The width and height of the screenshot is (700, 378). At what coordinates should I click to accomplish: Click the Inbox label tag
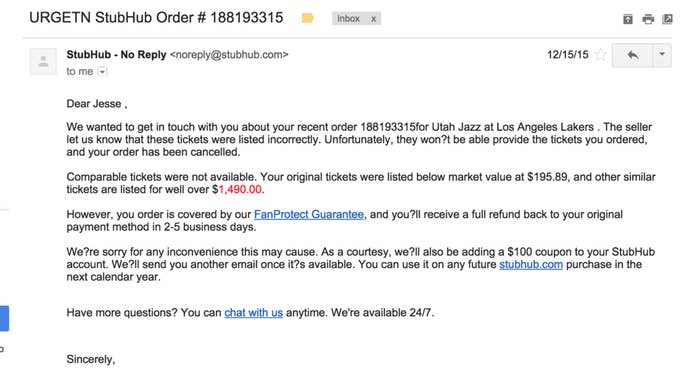(348, 19)
